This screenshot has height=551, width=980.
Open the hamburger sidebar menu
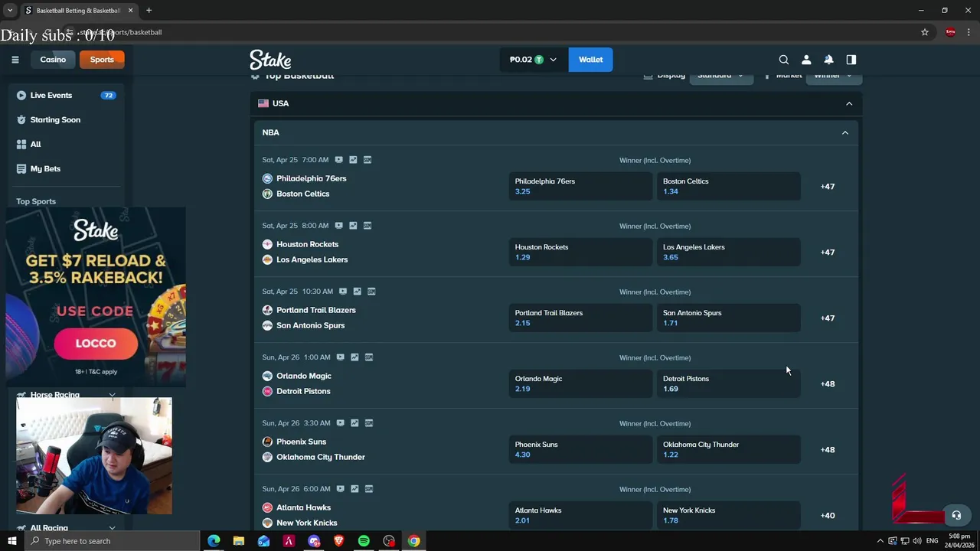tap(15, 60)
